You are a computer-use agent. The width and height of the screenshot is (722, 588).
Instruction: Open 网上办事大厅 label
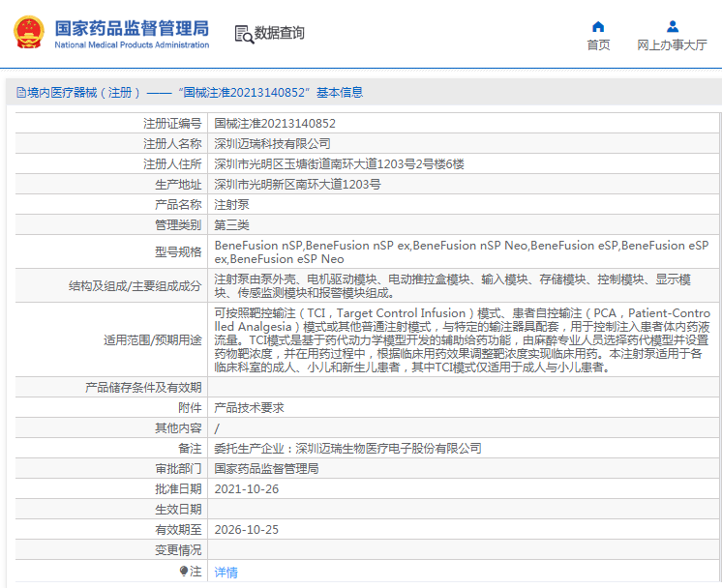click(x=673, y=45)
